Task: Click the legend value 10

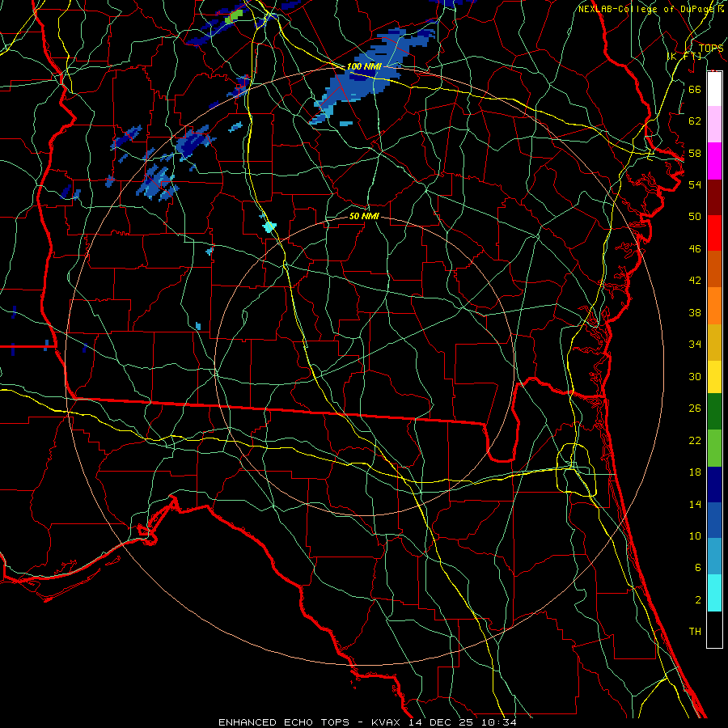Action: (695, 535)
